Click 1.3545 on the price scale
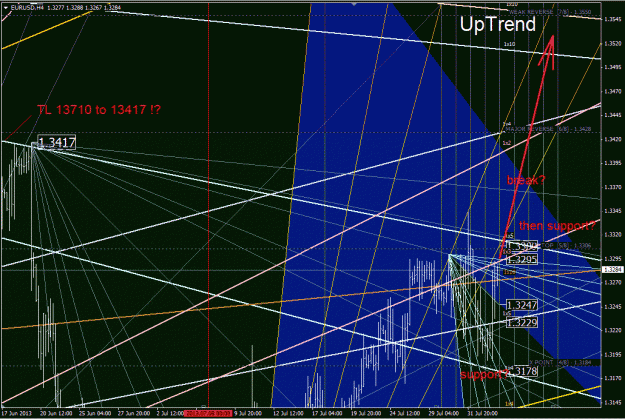This screenshot has height=419, width=625. [x=613, y=19]
